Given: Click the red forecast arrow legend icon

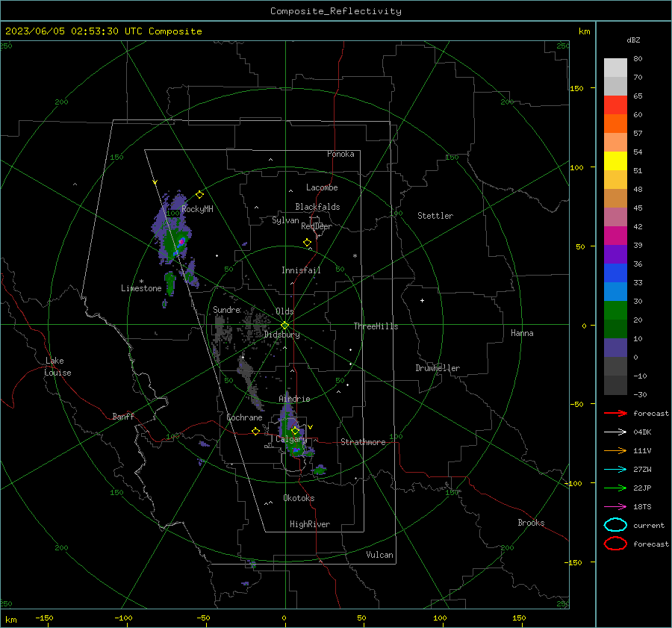Looking at the screenshot, I should [615, 413].
